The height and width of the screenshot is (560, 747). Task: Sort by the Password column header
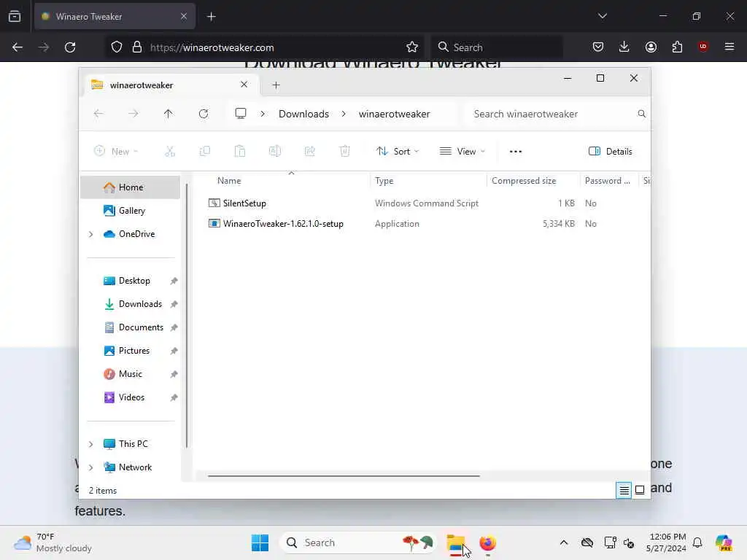[x=609, y=181]
